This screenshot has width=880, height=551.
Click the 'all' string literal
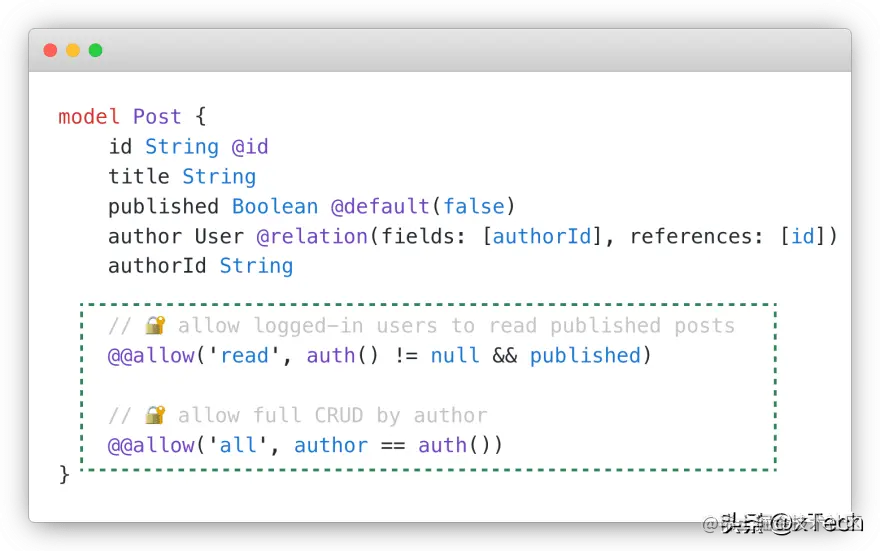click(238, 445)
